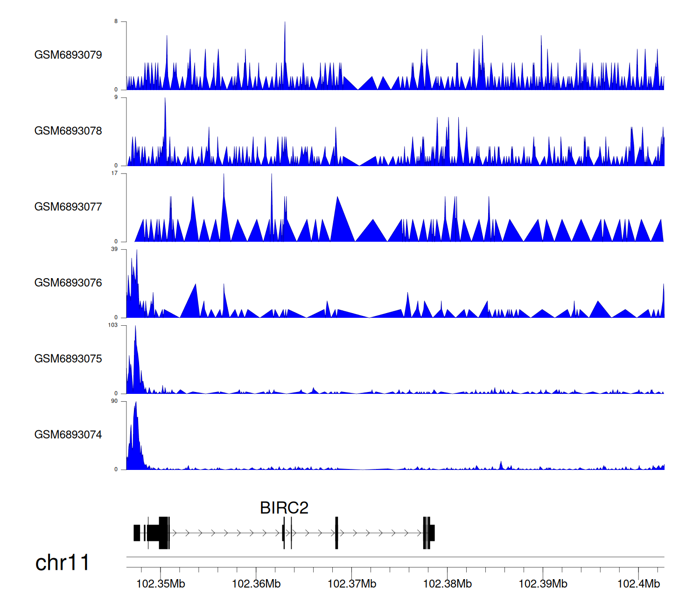Viewport: 700px width, 616px height.
Task: Select the 102.36Mb axis tick label
Action: coord(256,584)
